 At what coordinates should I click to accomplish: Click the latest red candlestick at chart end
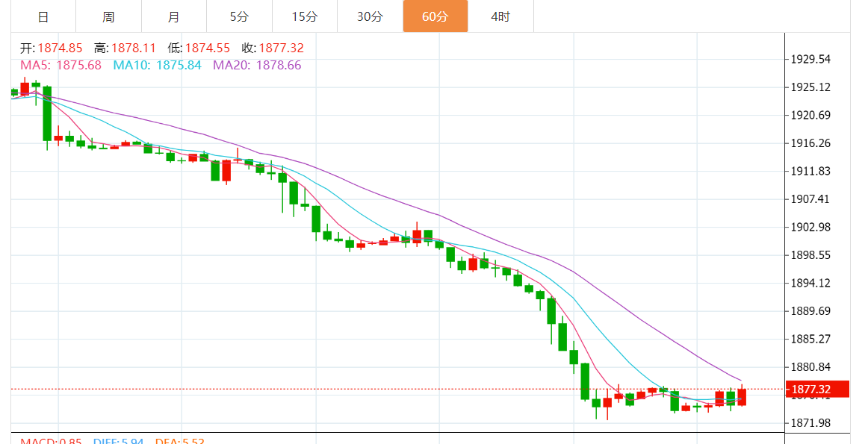click(742, 396)
